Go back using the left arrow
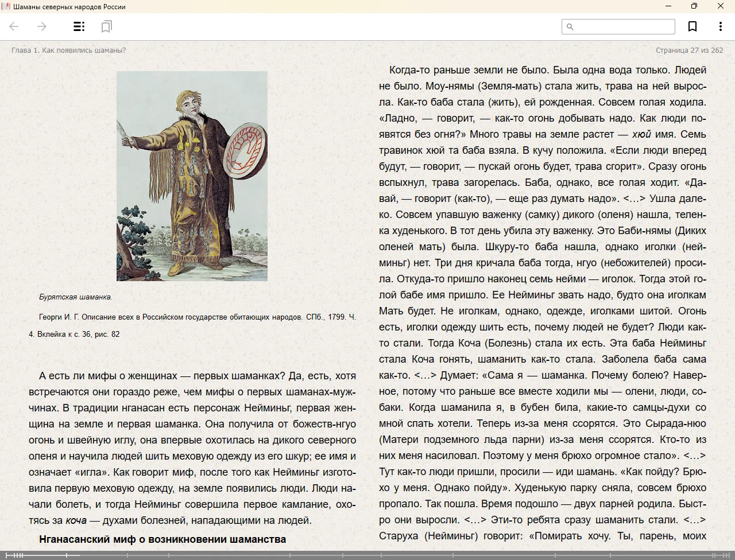The image size is (735, 560). coord(14,26)
